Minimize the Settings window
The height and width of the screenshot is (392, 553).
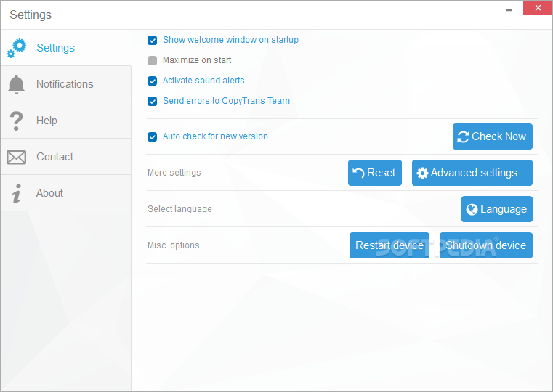(508, 9)
